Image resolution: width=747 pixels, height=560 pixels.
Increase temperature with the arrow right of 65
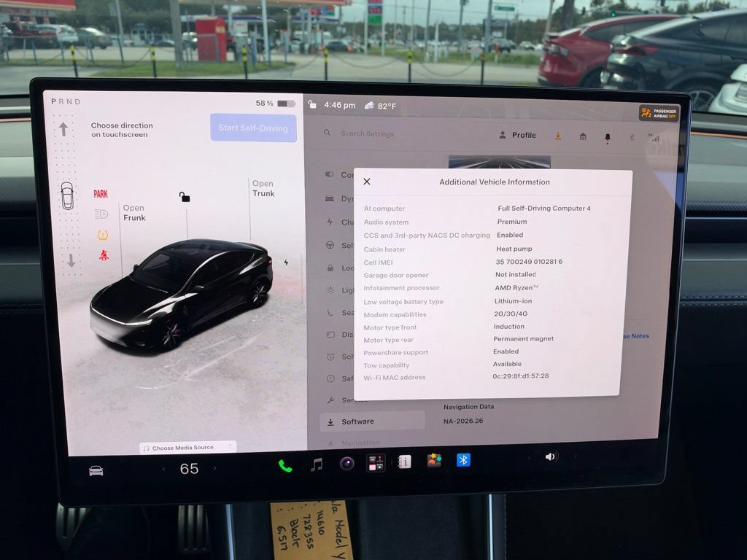click(x=215, y=468)
